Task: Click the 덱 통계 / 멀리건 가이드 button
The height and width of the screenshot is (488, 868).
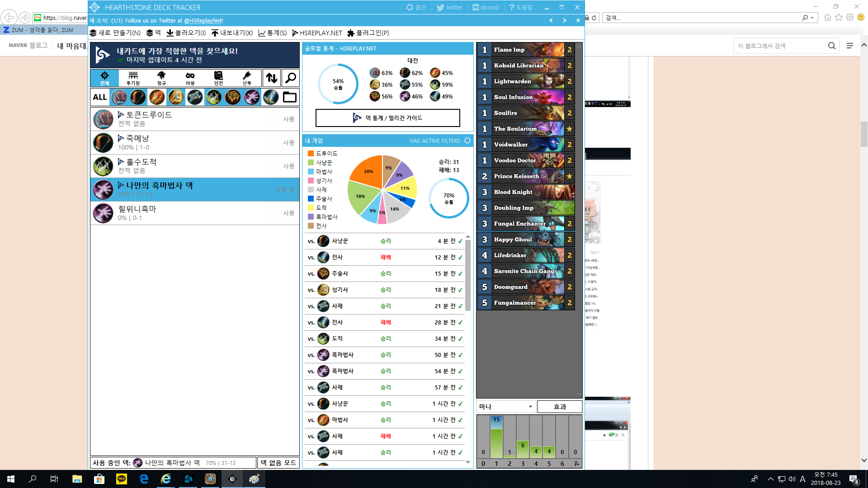Action: (387, 118)
